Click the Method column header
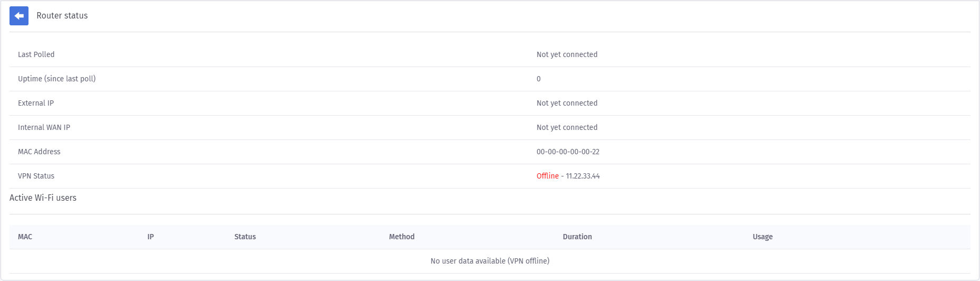Viewport: 980px width, 281px height. click(402, 237)
